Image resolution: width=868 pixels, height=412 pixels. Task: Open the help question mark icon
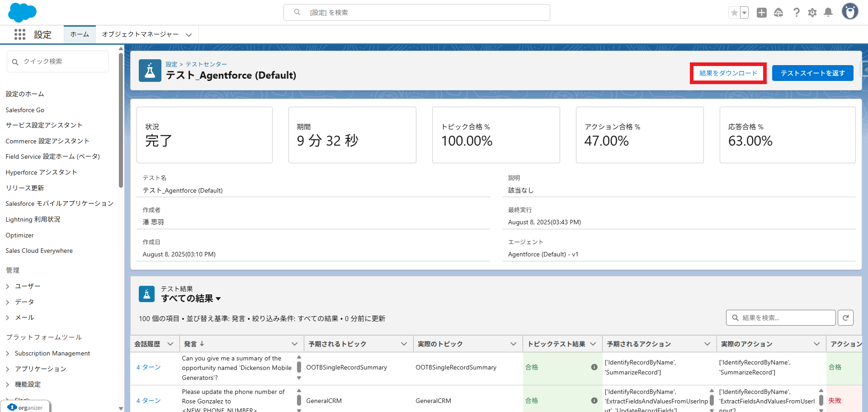(797, 13)
